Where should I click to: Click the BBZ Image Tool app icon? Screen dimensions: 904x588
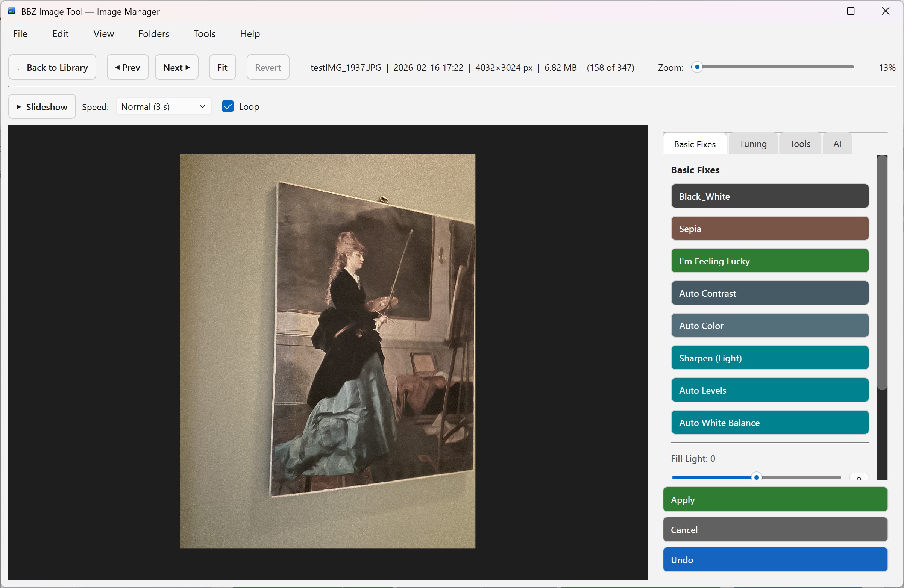12,11
